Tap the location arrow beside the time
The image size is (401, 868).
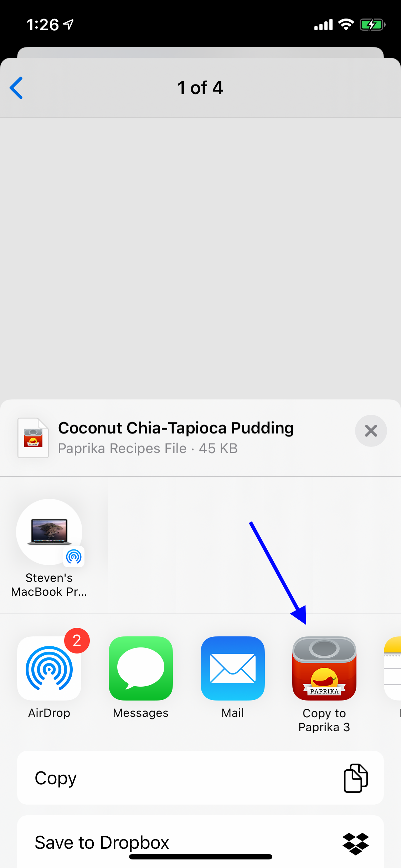point(68,25)
